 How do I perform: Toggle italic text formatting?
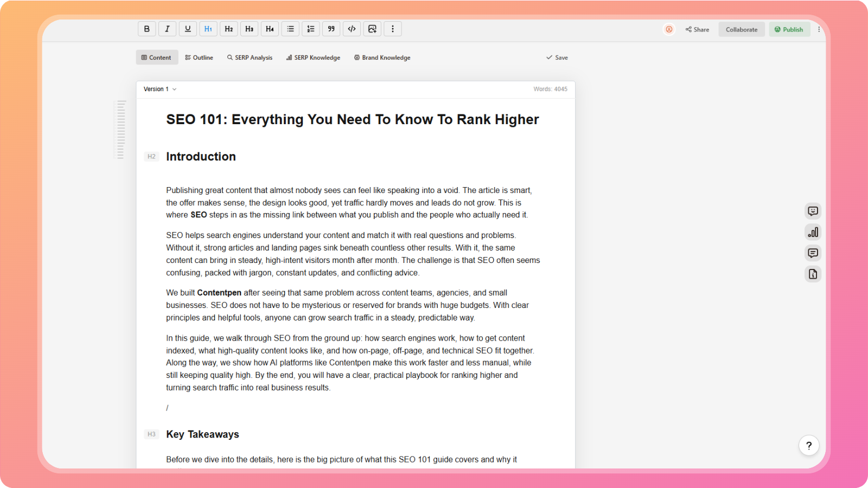[x=167, y=29]
